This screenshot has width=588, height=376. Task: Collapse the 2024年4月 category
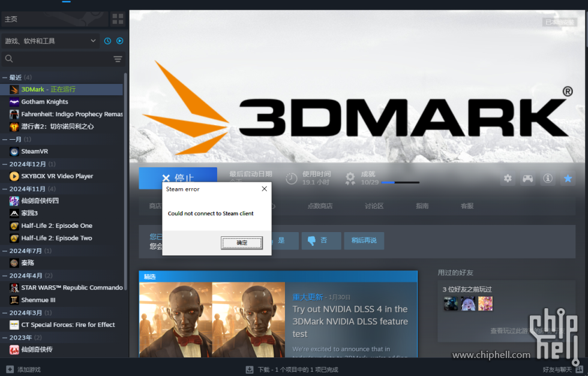click(5, 275)
